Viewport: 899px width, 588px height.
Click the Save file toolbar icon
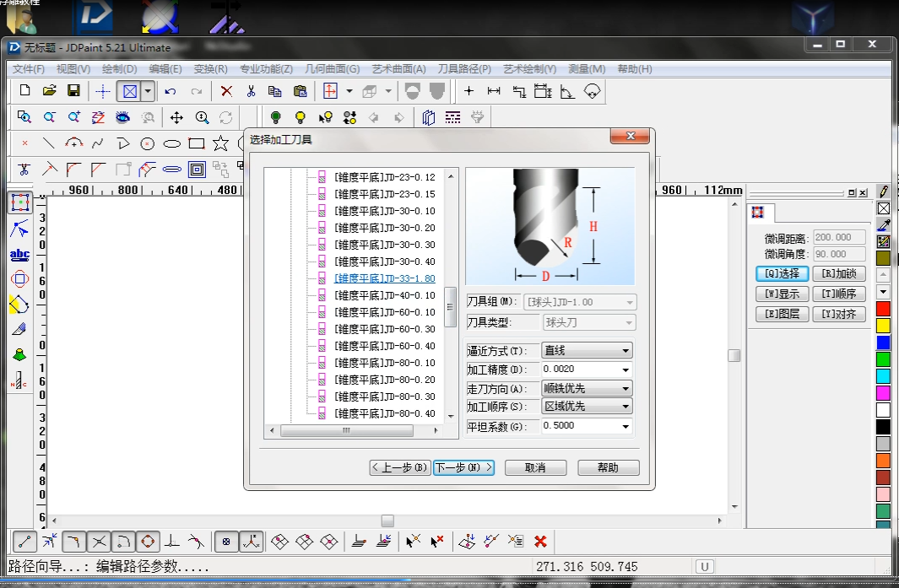pyautogui.click(x=73, y=91)
